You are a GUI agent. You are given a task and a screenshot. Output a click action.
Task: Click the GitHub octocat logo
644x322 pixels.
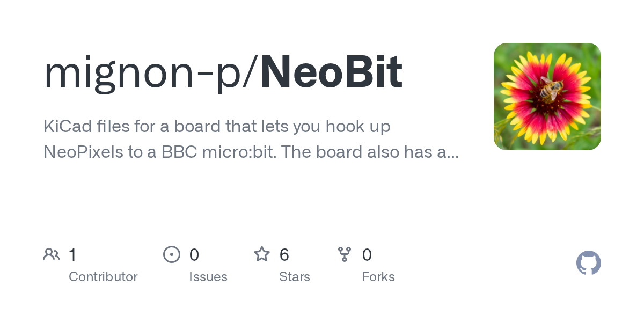[588, 263]
